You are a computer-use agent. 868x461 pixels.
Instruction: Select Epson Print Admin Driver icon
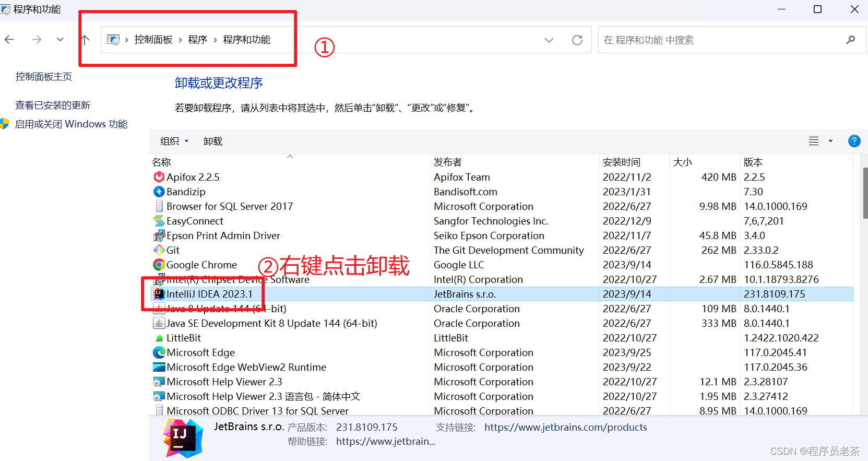coord(159,235)
